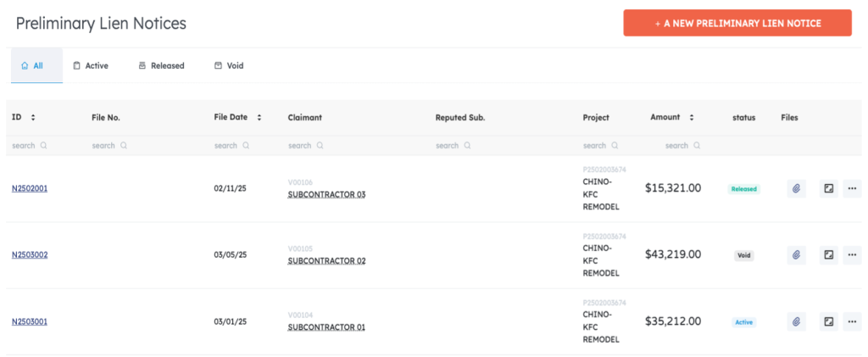868x357 pixels.
Task: Sort table by Amount column
Action: (x=692, y=118)
